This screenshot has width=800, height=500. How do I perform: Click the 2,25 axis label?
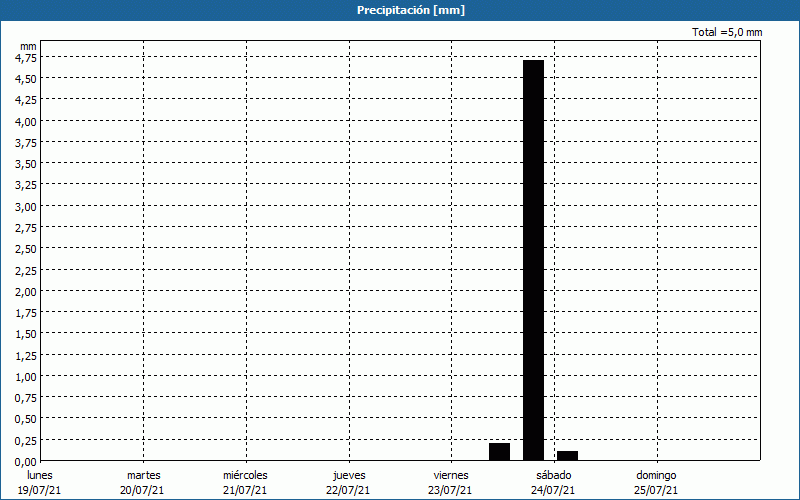click(26, 270)
